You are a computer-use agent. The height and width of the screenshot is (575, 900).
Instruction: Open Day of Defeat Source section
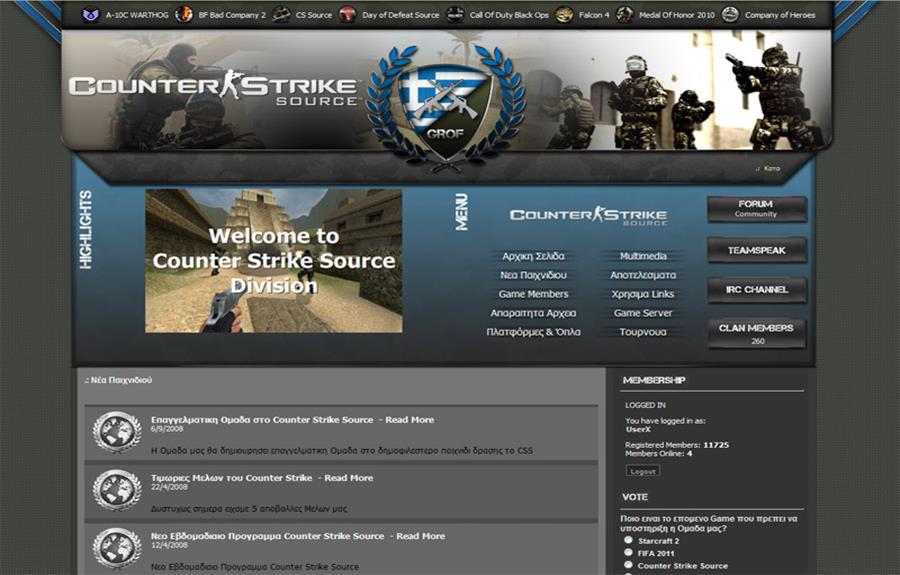[401, 15]
